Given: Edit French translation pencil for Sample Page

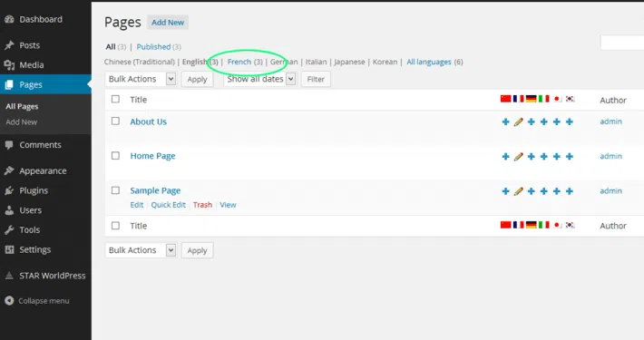Looking at the screenshot, I should tap(518, 191).
